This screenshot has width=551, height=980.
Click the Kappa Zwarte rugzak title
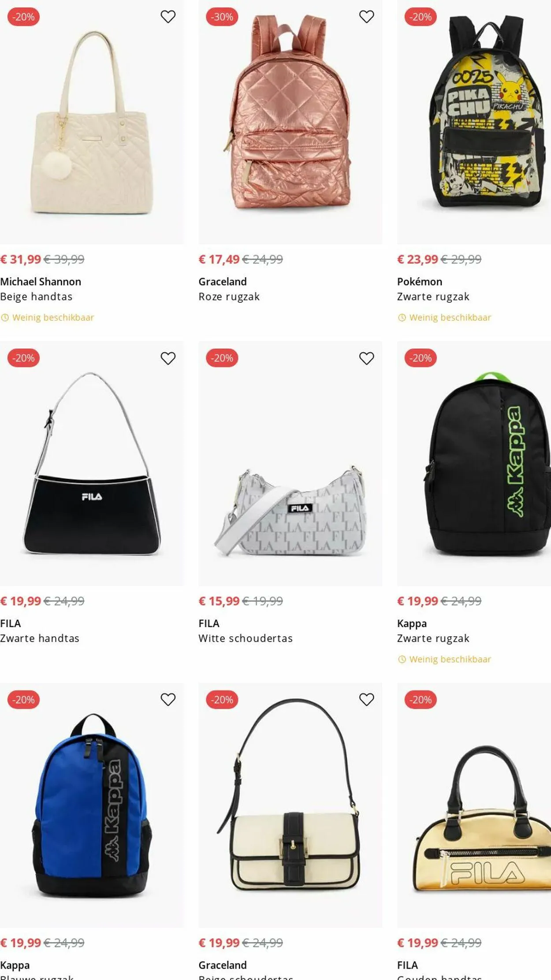pyautogui.click(x=433, y=638)
